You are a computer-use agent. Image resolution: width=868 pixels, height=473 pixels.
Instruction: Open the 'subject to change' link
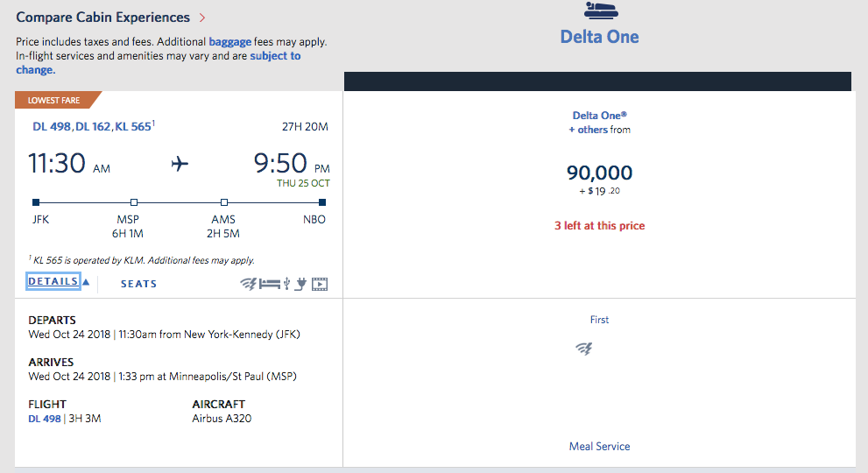[x=274, y=56]
